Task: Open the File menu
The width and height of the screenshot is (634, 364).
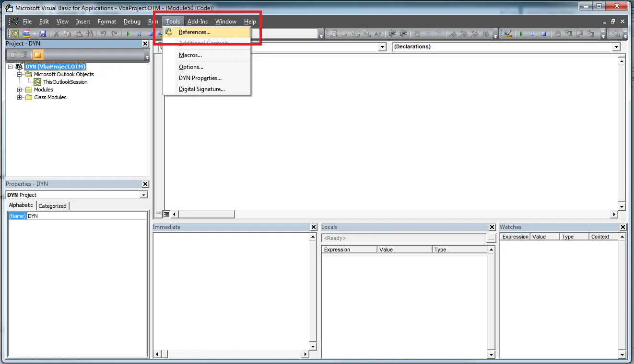Action: [x=27, y=22]
